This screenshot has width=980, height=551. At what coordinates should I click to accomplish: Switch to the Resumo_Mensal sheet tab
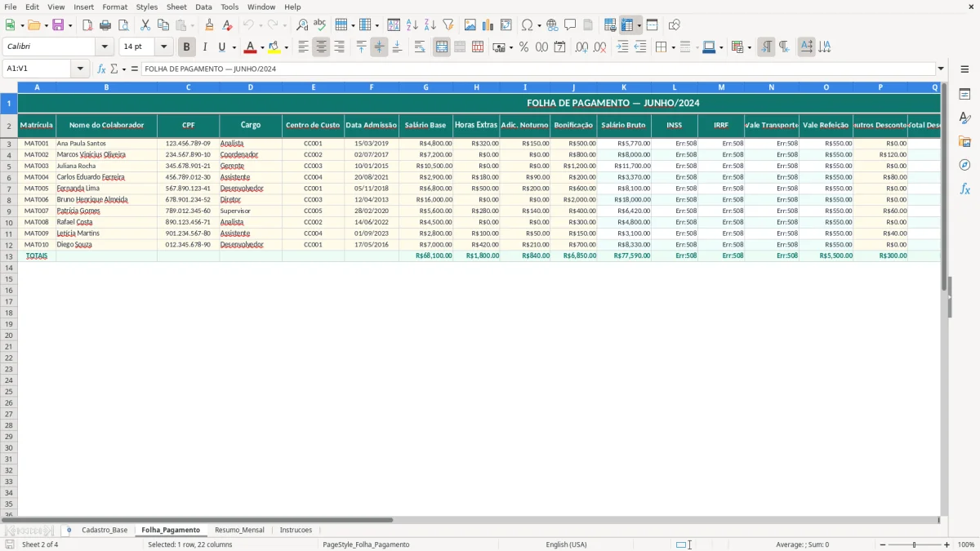239,530
